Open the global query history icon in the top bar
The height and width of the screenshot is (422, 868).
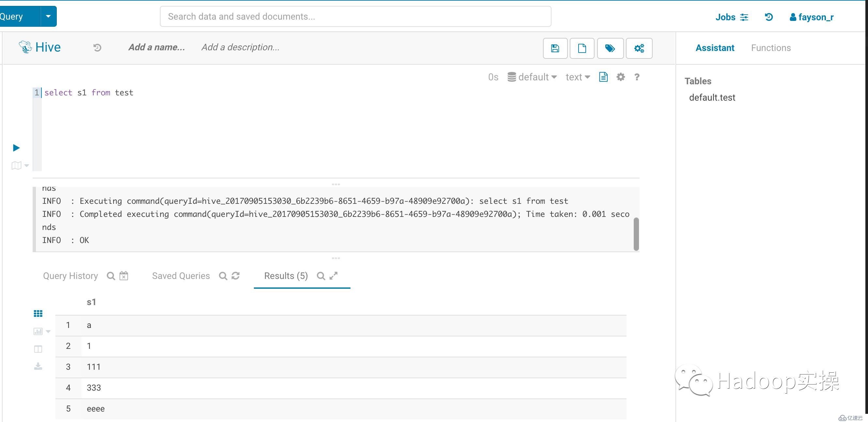click(768, 17)
